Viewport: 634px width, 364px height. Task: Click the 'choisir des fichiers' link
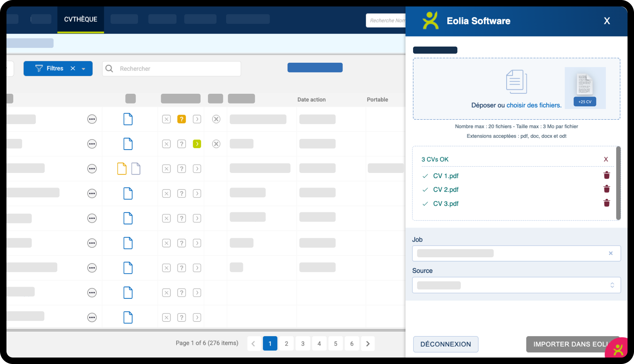534,105
